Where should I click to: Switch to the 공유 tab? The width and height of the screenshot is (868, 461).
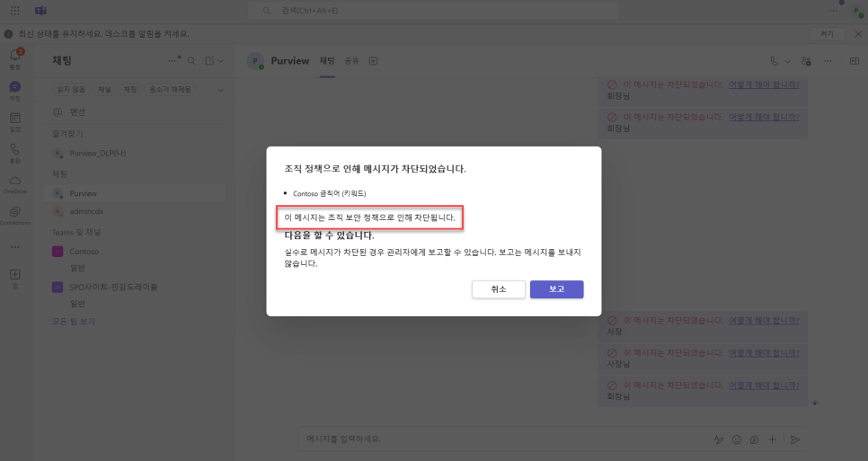[x=351, y=61]
